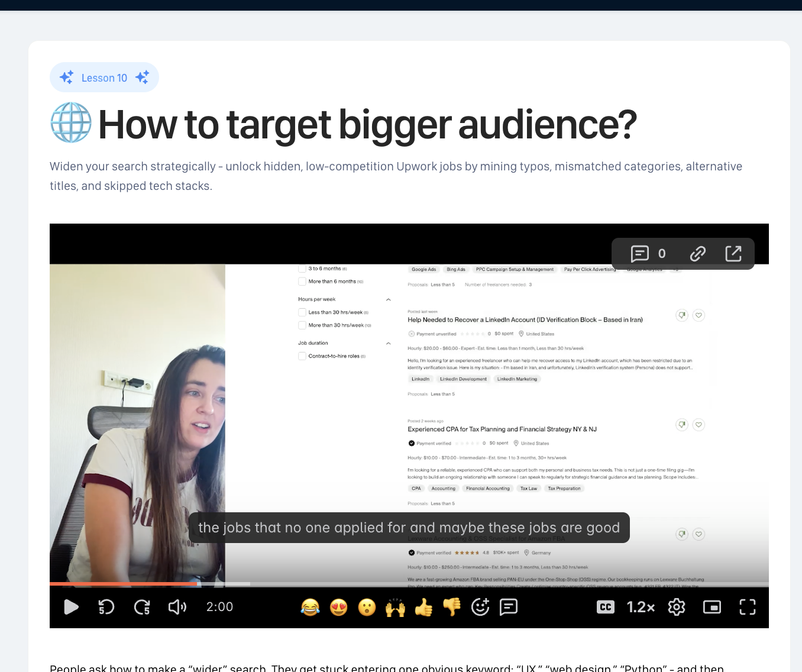This screenshot has height=672, width=802.
Task: Dislike the LinkedIn recovery job
Action: point(682,315)
